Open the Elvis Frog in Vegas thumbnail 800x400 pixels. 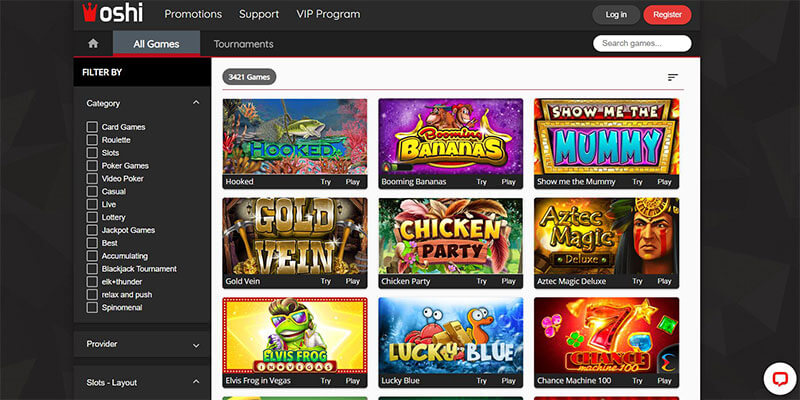295,335
